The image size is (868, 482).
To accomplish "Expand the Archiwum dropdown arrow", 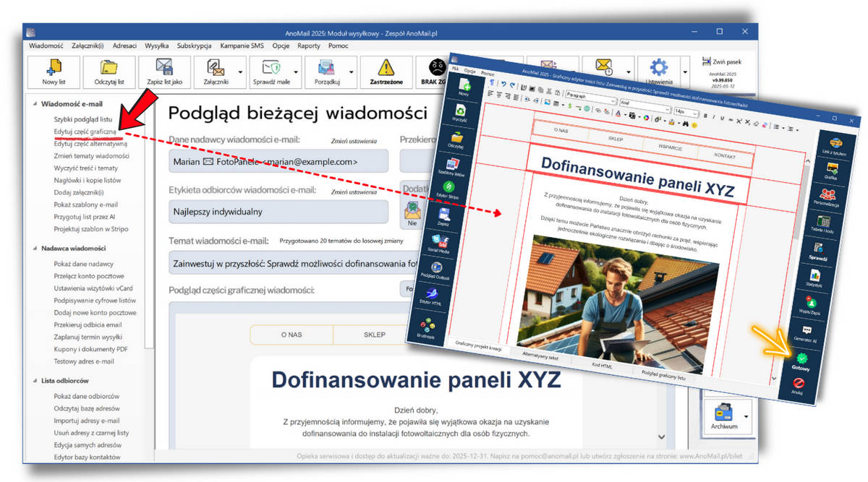I will click(746, 417).
